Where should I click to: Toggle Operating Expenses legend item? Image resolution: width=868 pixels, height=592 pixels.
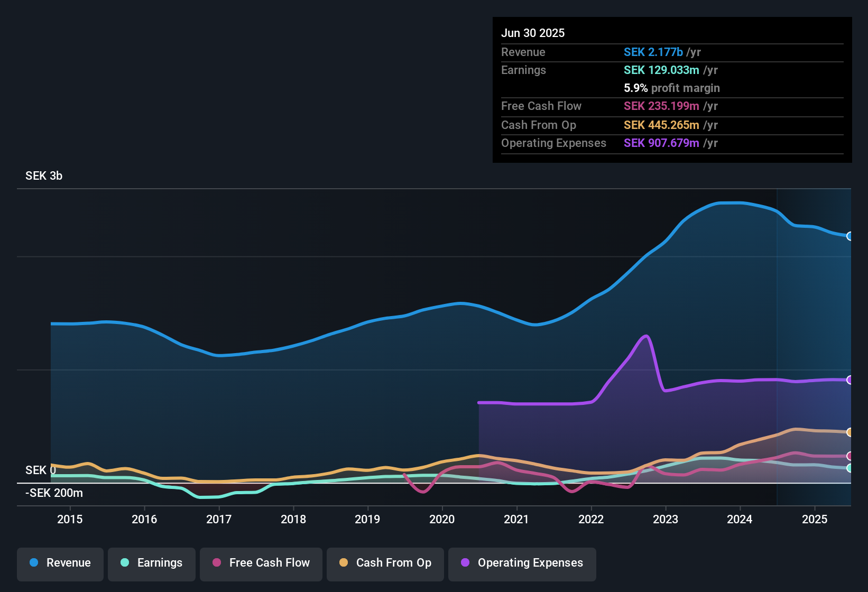522,563
